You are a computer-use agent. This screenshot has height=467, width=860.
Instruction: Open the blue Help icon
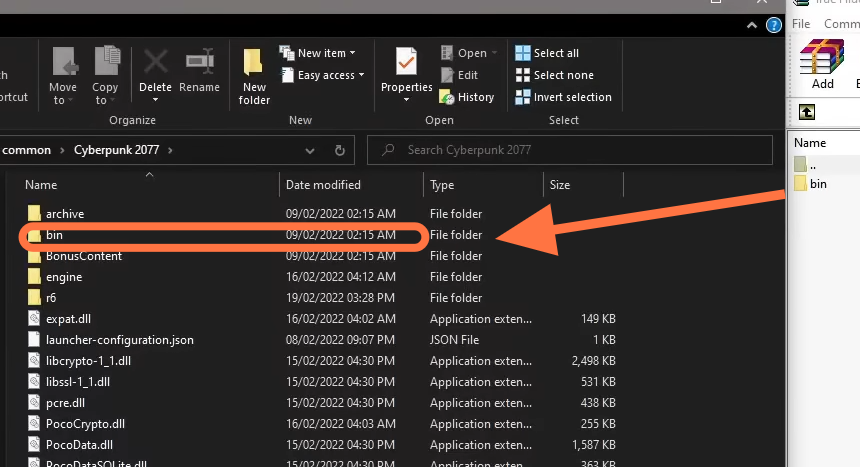coord(774,25)
